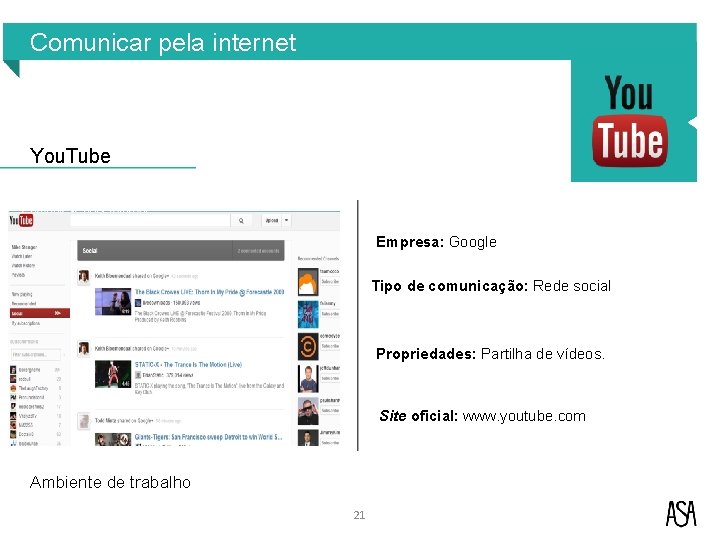
Task: Click the channel icon of the man in the blue shirt
Action: [x=308, y=379]
